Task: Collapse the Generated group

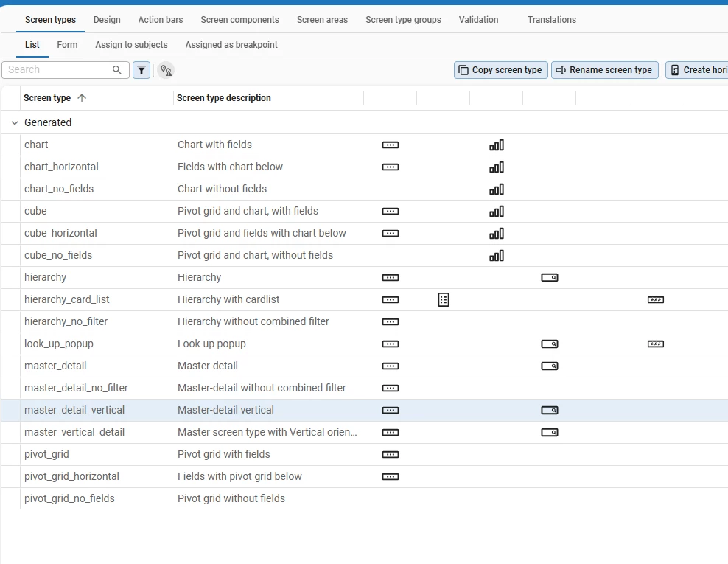Action: 15,123
